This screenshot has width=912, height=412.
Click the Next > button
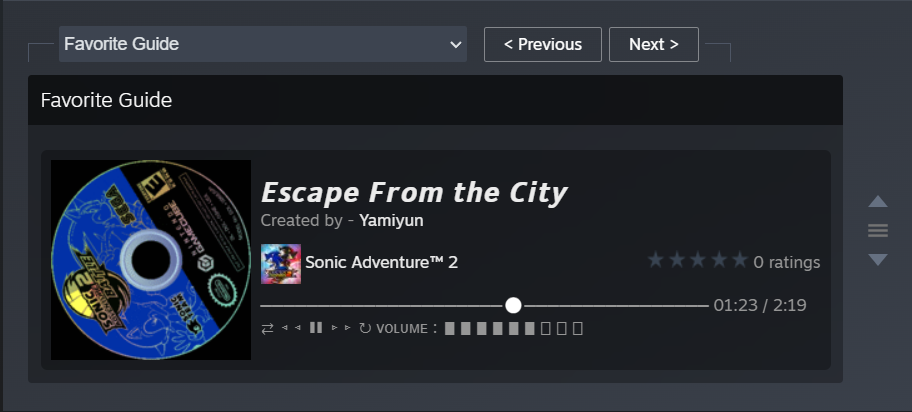pyautogui.click(x=654, y=44)
